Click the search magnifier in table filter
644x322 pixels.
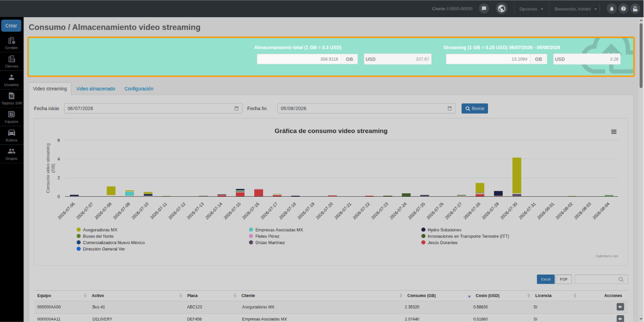pos(621,279)
